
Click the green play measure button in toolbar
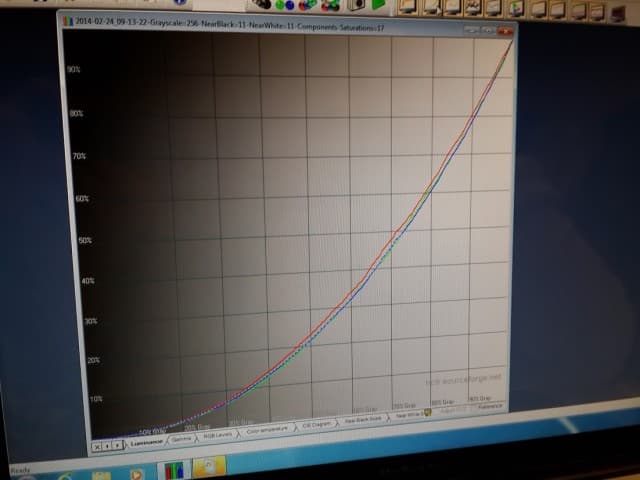click(379, 4)
